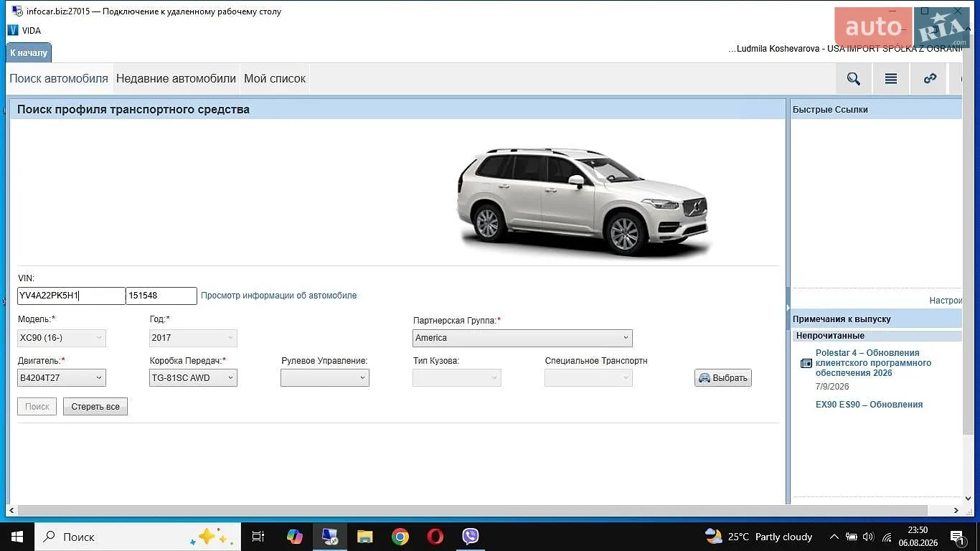Open the EX90 ES90 – Обновления link
980x551 pixels.
point(869,405)
